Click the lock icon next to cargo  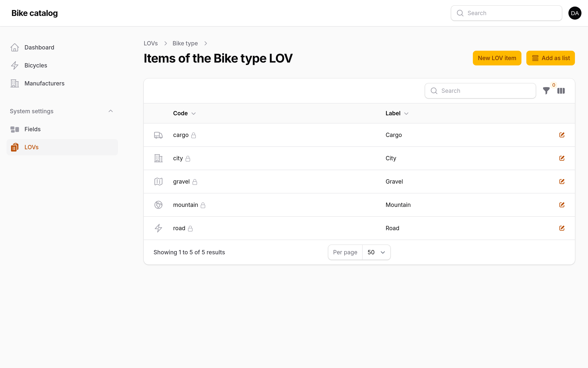(x=193, y=135)
